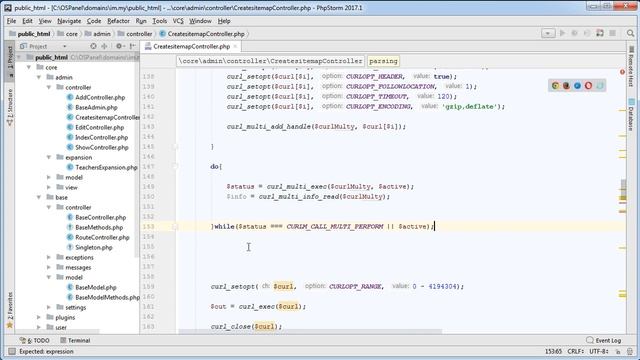
Task: Collapse the base folder
Action: 39,197
